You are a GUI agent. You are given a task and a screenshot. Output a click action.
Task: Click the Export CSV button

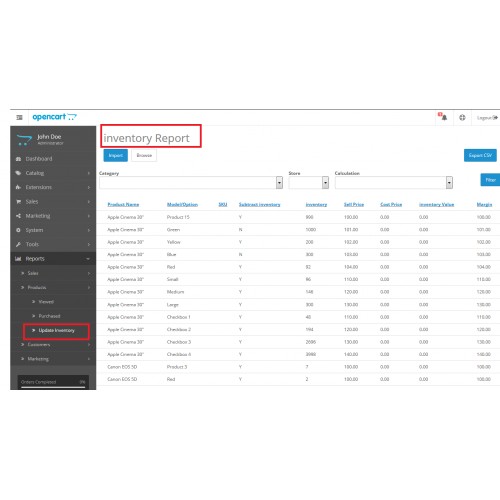coord(480,155)
